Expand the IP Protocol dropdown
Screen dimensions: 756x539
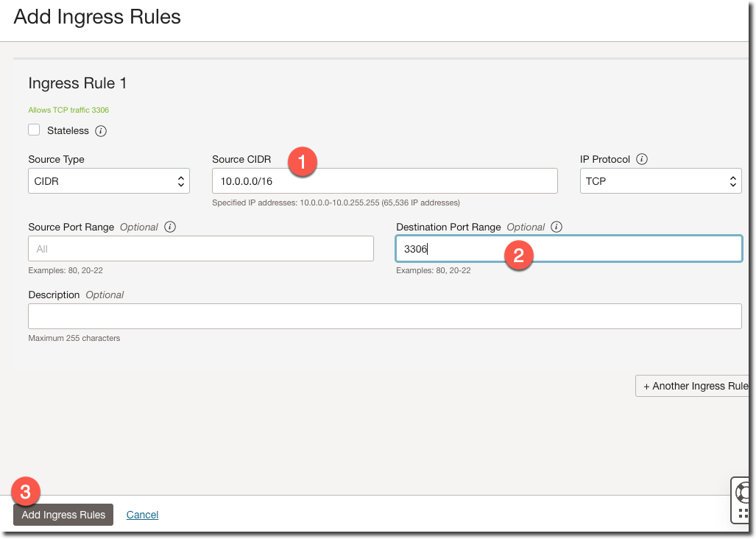pos(660,181)
